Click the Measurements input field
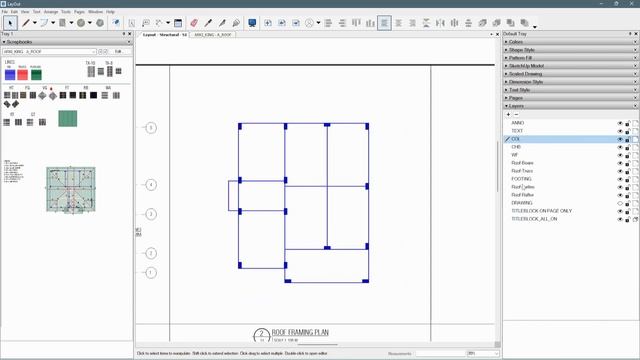The height and width of the screenshot is (360, 640). pyautogui.click(x=440, y=353)
